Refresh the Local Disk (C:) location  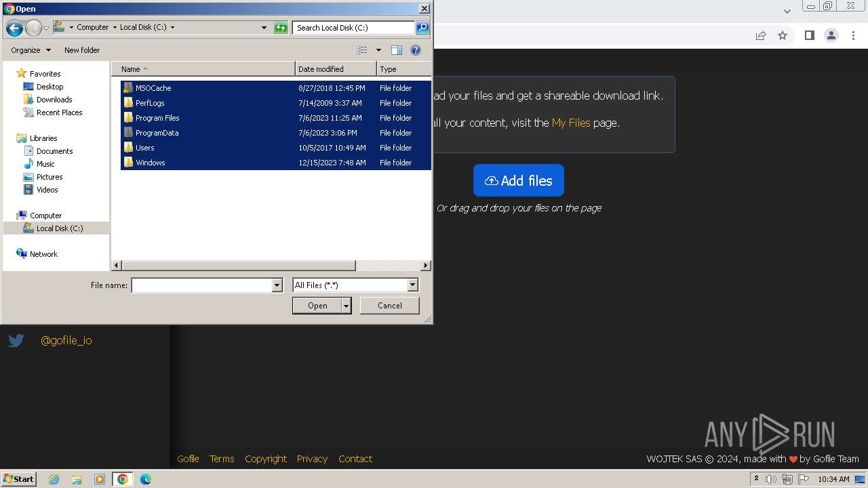point(281,28)
